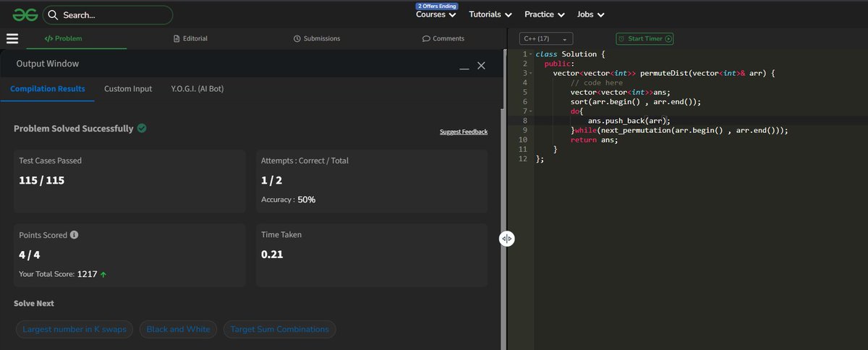Click the Suggest Feedback link
The width and height of the screenshot is (868, 350).
pos(464,132)
